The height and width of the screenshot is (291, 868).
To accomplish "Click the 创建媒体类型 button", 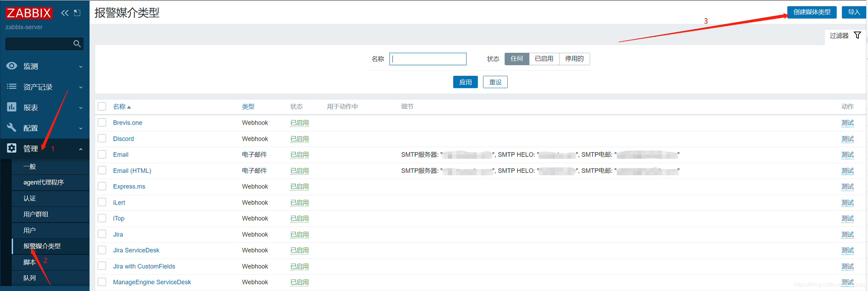I will (812, 12).
